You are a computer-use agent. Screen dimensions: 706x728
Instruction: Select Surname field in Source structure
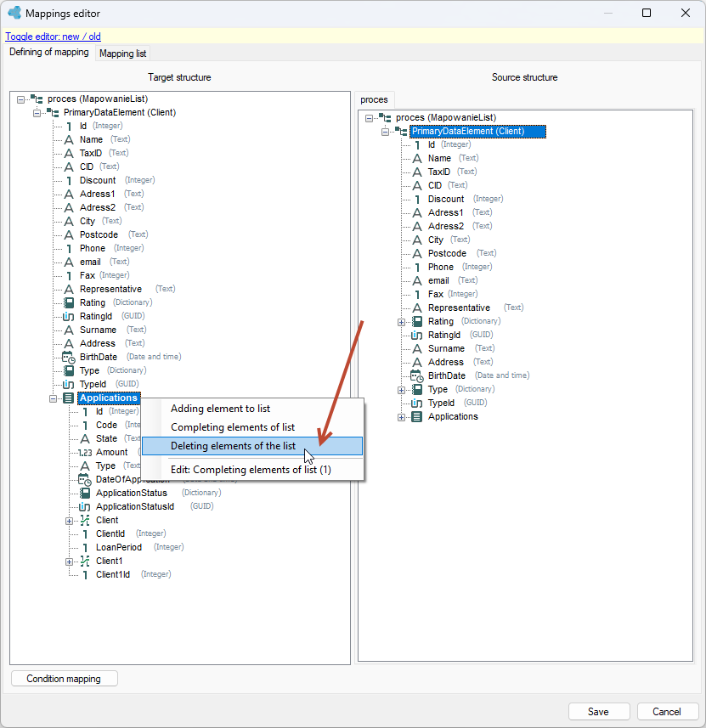point(446,348)
